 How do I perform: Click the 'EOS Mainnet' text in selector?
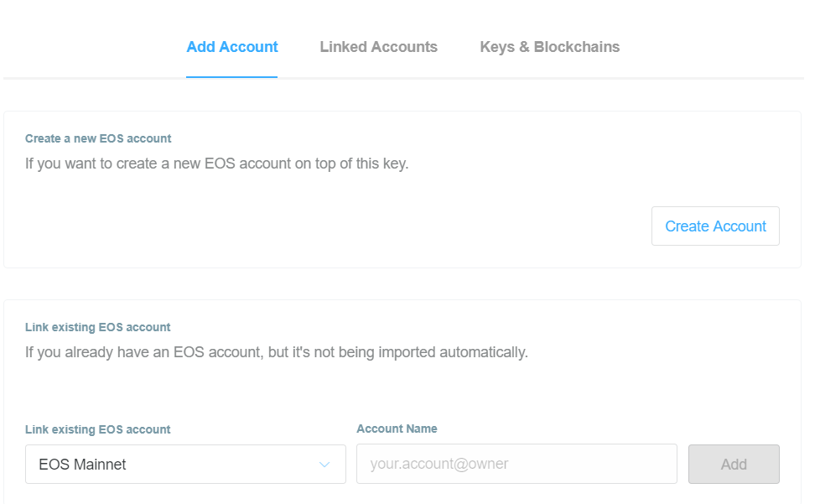tap(82, 465)
